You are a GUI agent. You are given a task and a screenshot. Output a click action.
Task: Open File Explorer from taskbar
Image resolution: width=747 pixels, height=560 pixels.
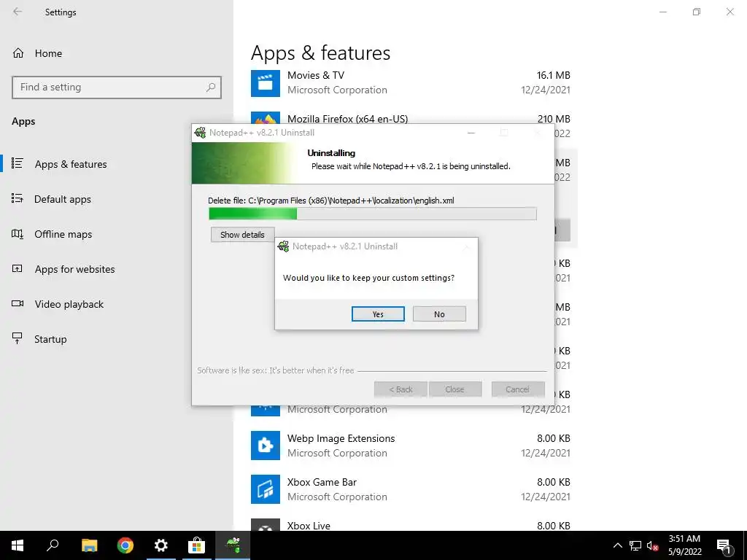point(89,545)
